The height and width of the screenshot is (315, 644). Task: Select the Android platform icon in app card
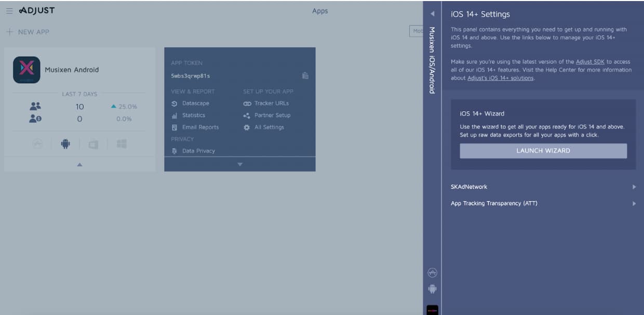tap(65, 144)
